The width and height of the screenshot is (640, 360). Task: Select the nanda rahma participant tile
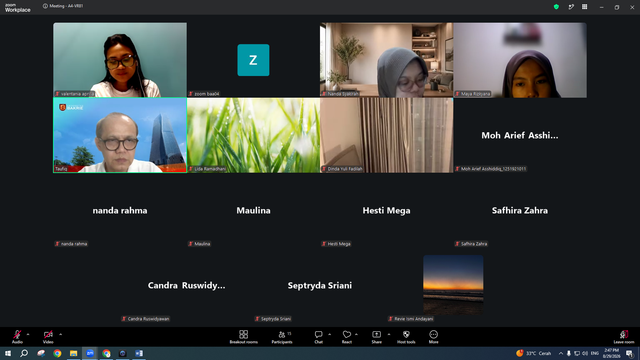coord(120,210)
